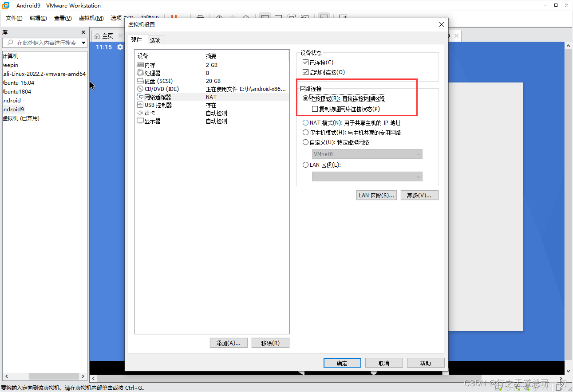Click the 移除(R) button
The height and width of the screenshot is (392, 573).
point(270,343)
